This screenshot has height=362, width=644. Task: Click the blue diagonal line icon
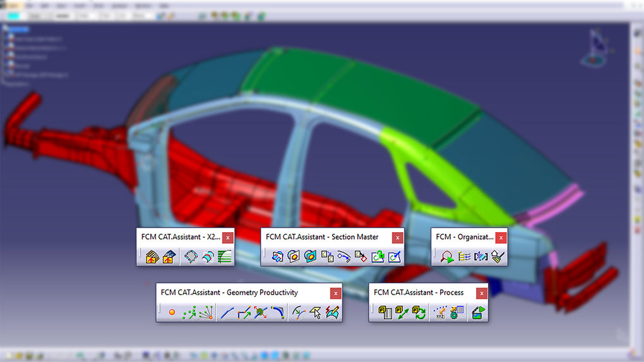click(227, 313)
